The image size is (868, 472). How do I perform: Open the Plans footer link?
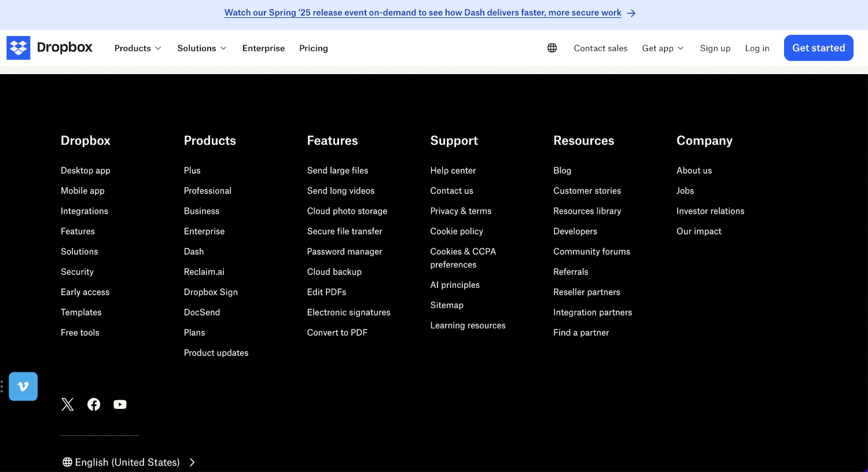[x=194, y=332]
